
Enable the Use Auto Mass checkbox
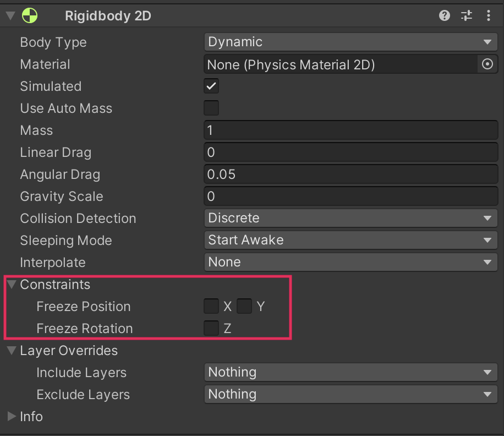click(211, 108)
